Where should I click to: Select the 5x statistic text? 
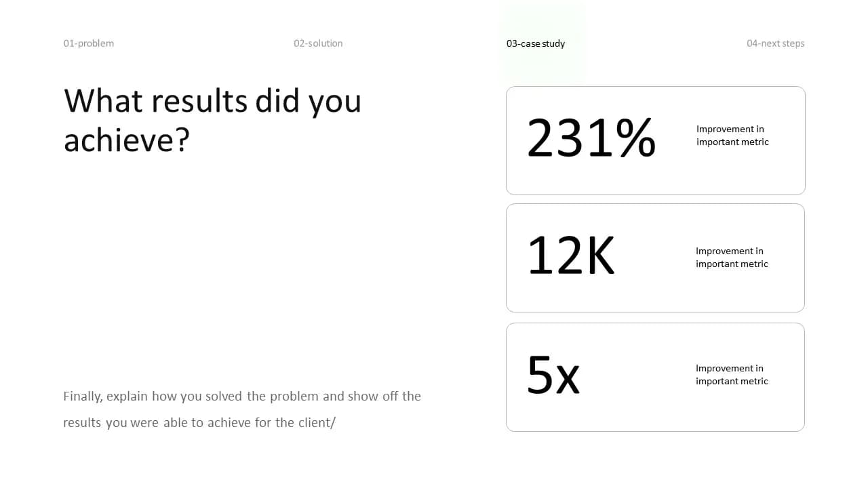pos(553,374)
